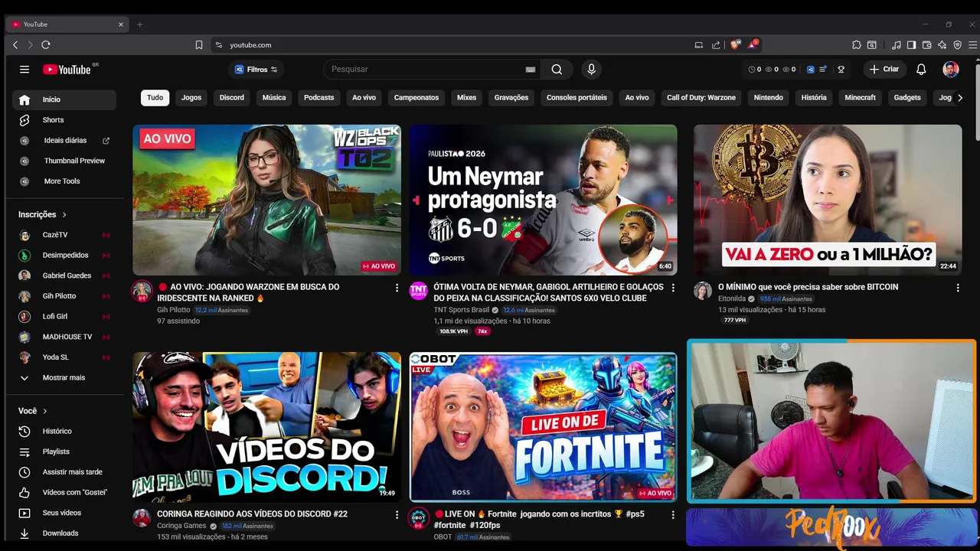Screen dimensions: 980x551
Task: Open the account avatar menu
Action: click(x=951, y=70)
